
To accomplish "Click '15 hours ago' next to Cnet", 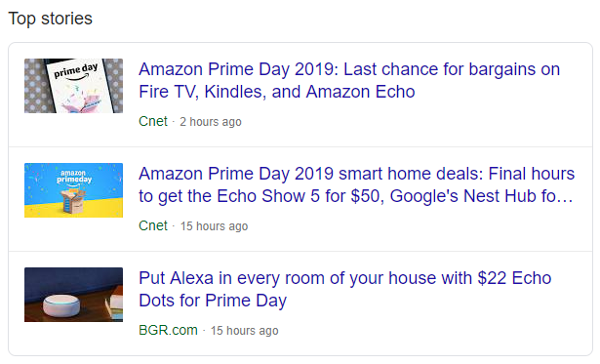I will coord(214,226).
